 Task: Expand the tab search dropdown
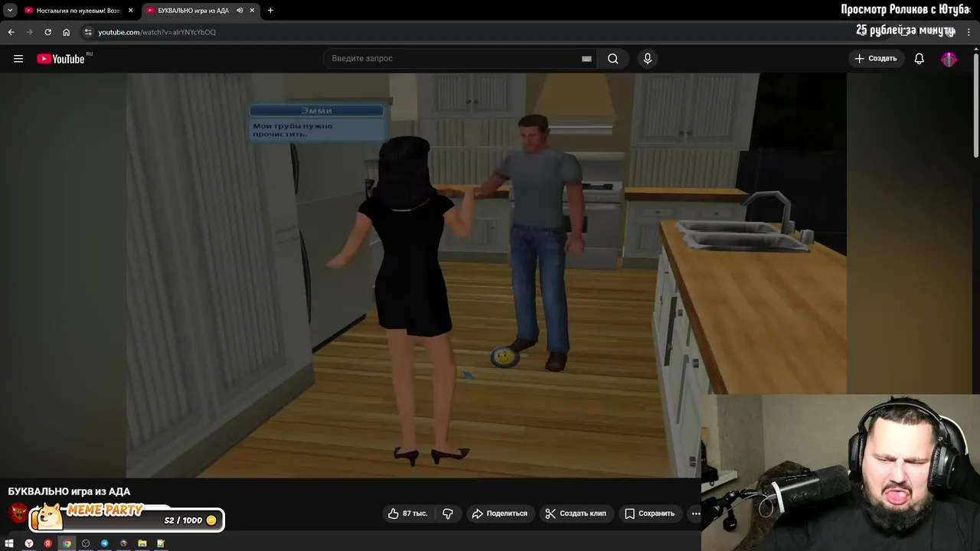(x=10, y=11)
